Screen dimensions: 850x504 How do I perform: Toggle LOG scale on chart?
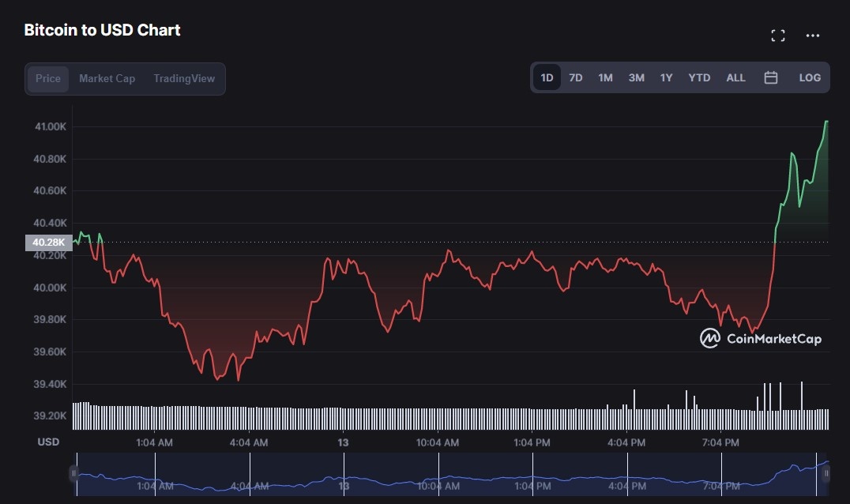[x=810, y=77]
